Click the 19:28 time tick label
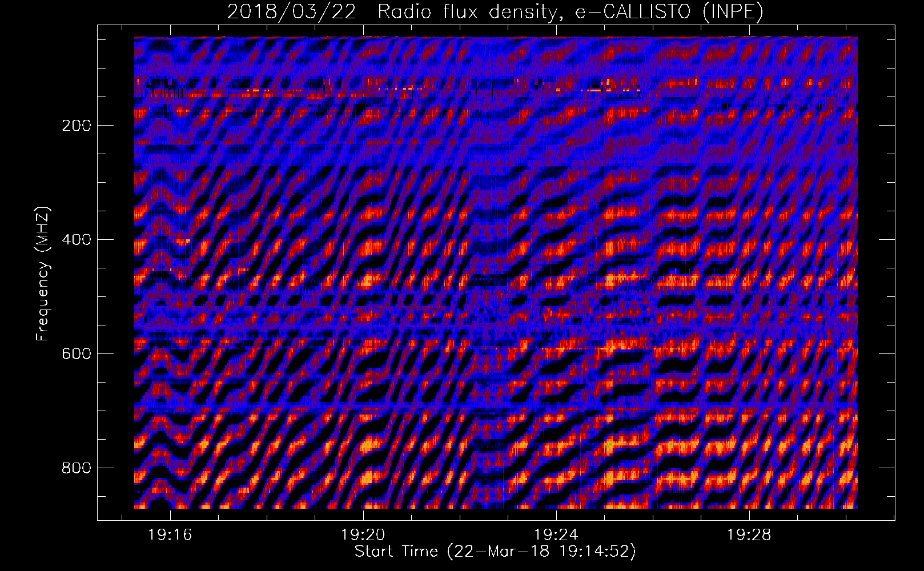Image resolution: width=924 pixels, height=571 pixels. click(749, 535)
